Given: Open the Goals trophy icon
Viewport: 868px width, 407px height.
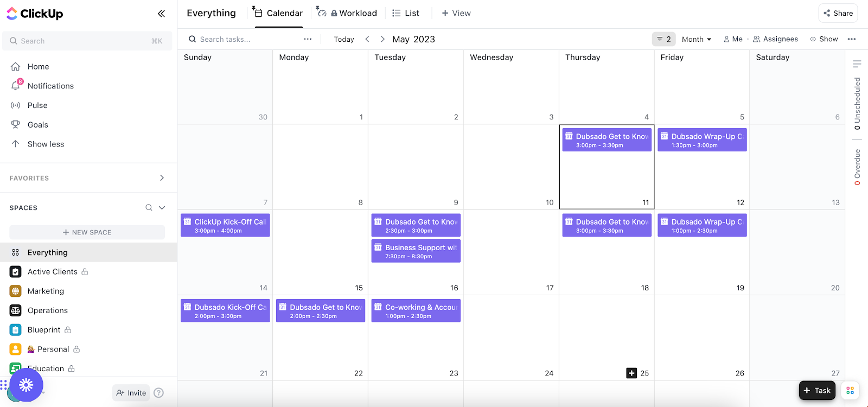Looking at the screenshot, I should click(x=15, y=125).
